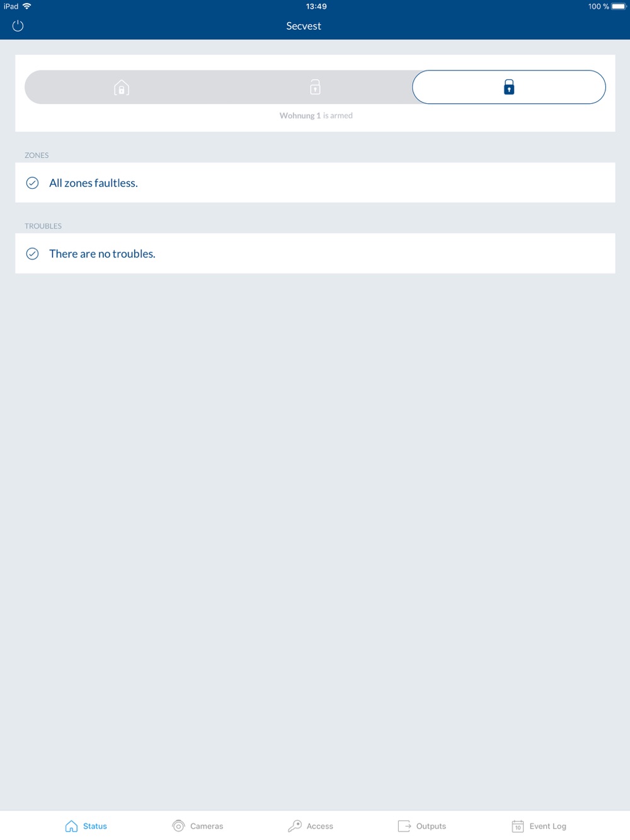
Task: Select the open padlock disarm icon
Action: (x=315, y=87)
